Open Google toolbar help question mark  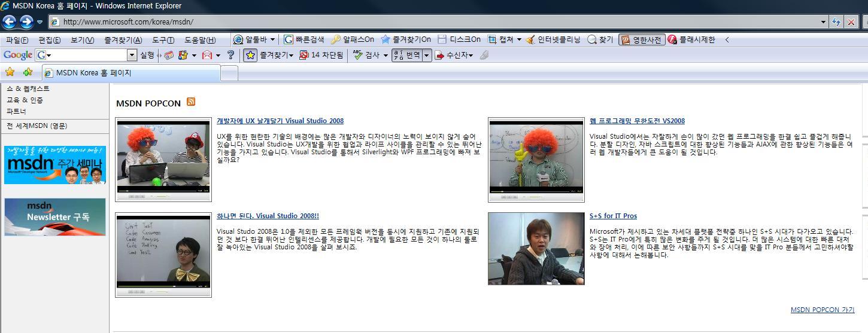coord(230,55)
